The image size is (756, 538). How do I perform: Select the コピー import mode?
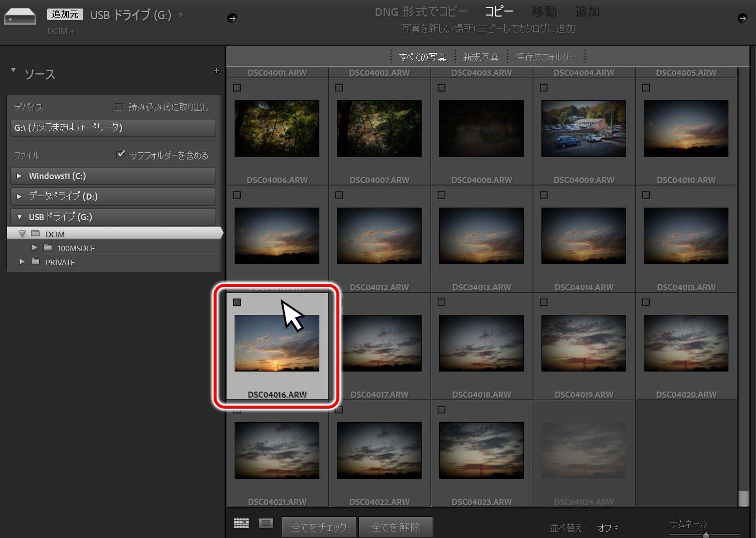click(x=499, y=12)
